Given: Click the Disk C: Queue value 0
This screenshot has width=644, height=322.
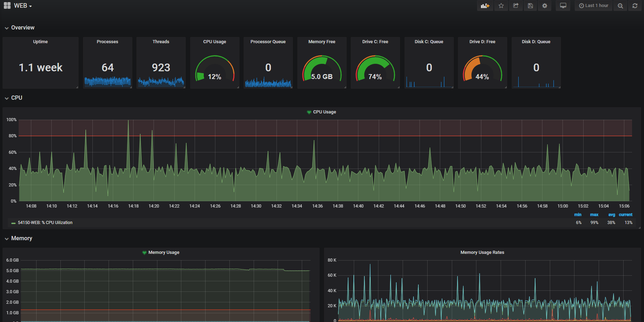Looking at the screenshot, I should coord(429,67).
